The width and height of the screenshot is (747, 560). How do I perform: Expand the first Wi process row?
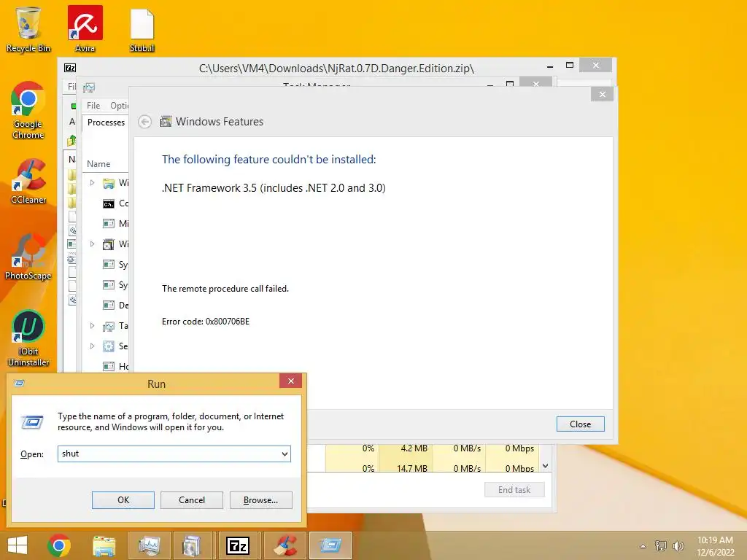tap(93, 183)
